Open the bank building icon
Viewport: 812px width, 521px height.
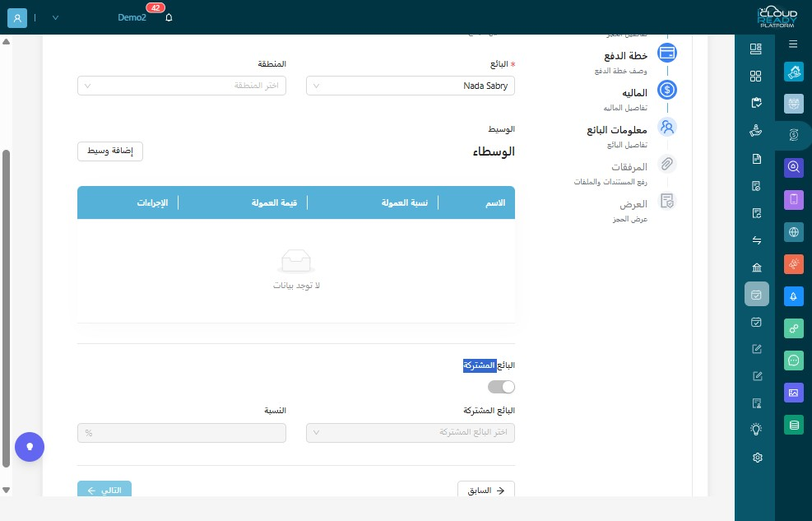pyautogui.click(x=756, y=267)
